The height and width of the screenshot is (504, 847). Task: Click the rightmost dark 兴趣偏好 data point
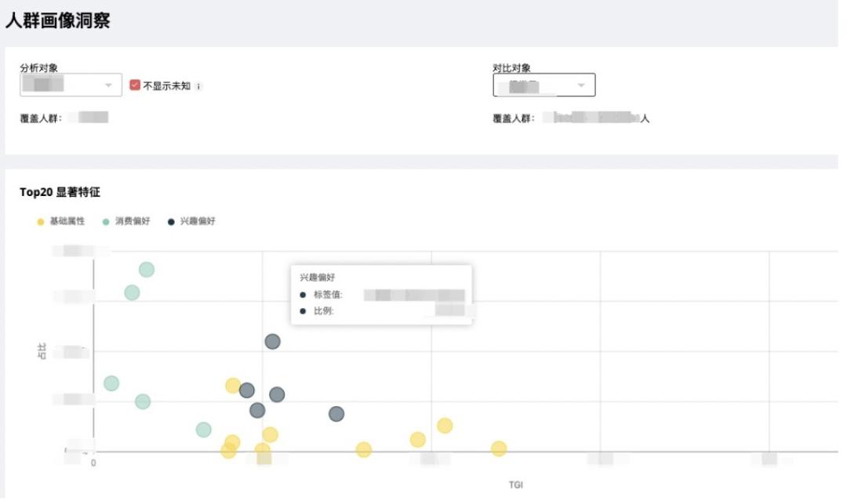336,414
